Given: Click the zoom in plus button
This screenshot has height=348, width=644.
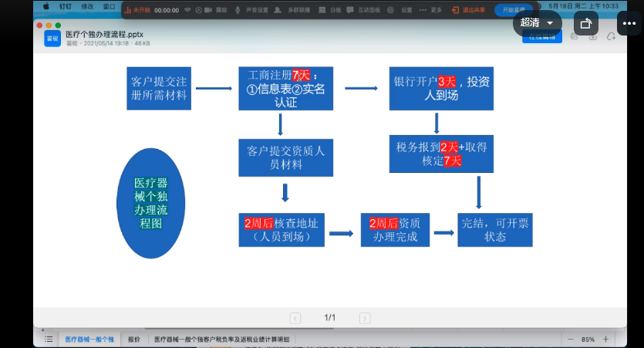Looking at the screenshot, I should 605,339.
